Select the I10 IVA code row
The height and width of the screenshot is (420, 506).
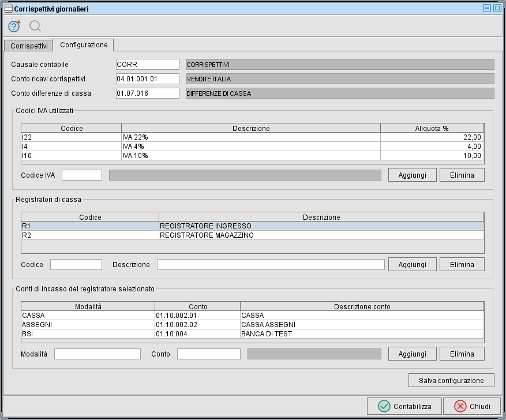[252, 156]
